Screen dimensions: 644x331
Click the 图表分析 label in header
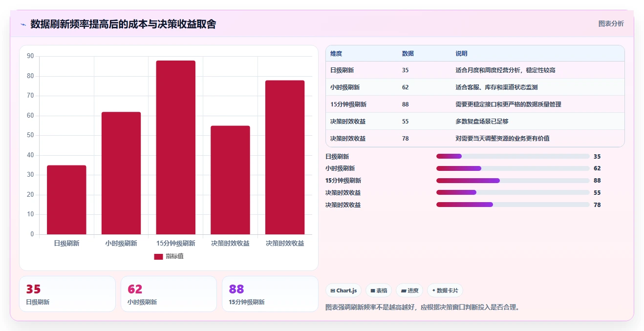tap(611, 23)
